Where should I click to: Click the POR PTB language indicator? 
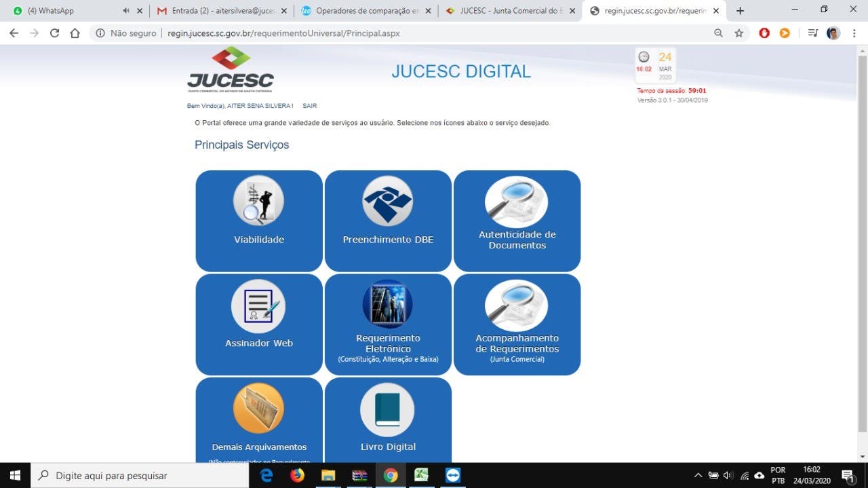pyautogui.click(x=778, y=475)
